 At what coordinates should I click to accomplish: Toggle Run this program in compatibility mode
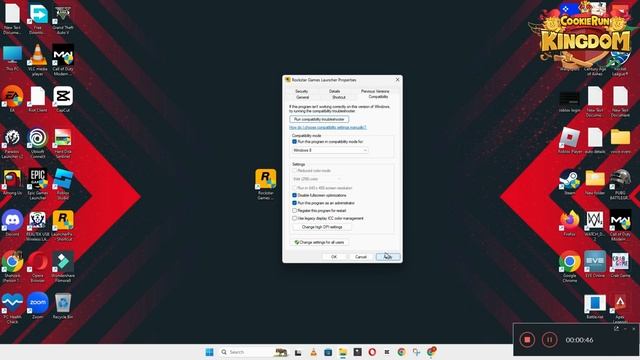[x=294, y=142]
